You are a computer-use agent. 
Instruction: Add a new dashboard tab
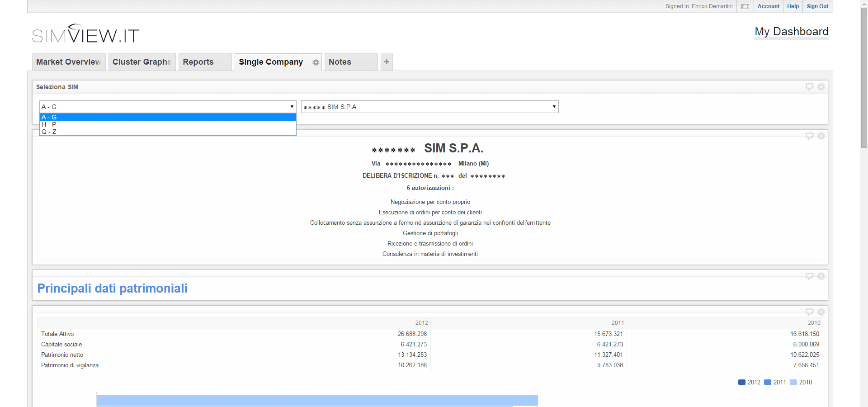coord(387,62)
